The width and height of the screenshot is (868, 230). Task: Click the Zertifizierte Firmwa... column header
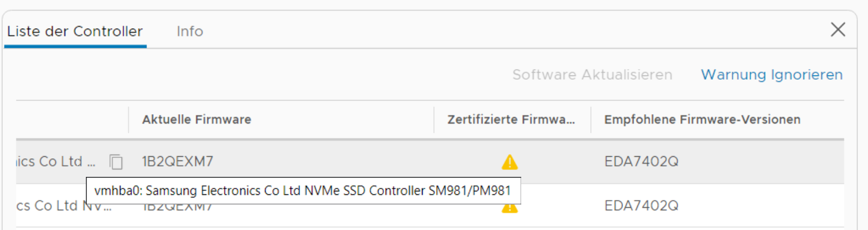pos(511,120)
